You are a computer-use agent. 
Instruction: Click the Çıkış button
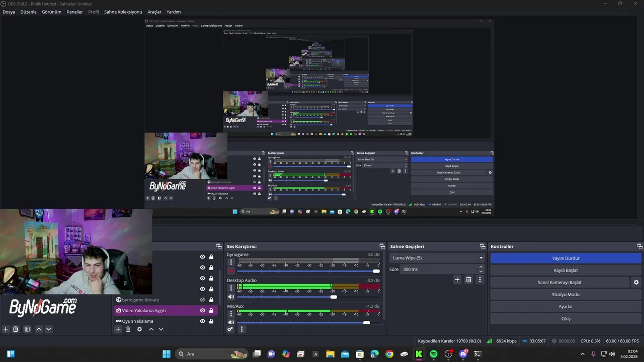click(566, 319)
